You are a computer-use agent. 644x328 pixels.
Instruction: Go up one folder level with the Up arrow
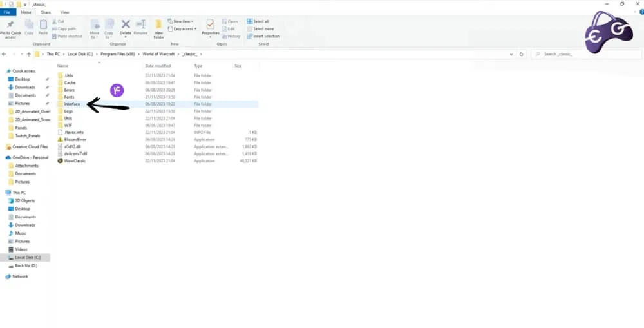click(28, 54)
